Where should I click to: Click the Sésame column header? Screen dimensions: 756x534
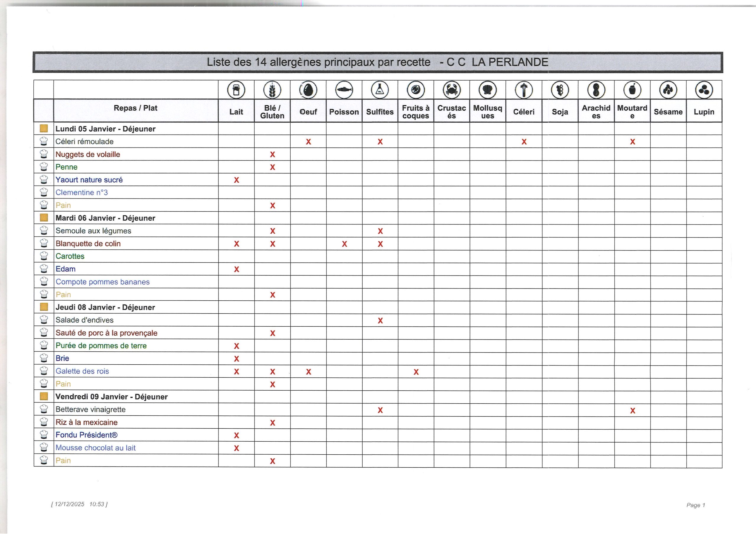(668, 112)
